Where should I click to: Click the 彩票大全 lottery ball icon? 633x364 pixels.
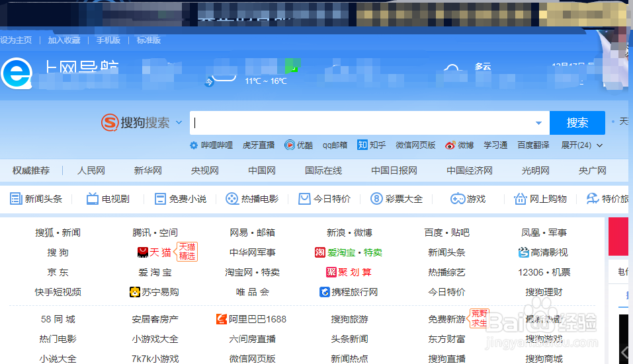coord(376,199)
